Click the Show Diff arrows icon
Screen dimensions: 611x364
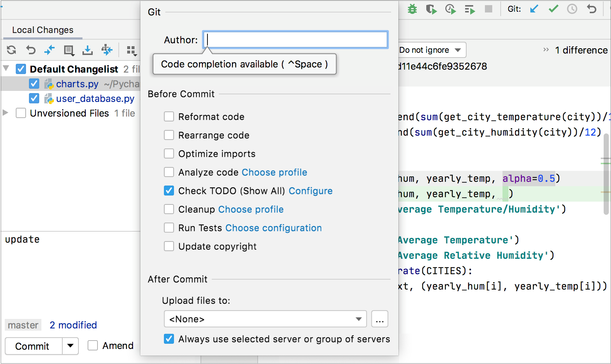(x=49, y=50)
